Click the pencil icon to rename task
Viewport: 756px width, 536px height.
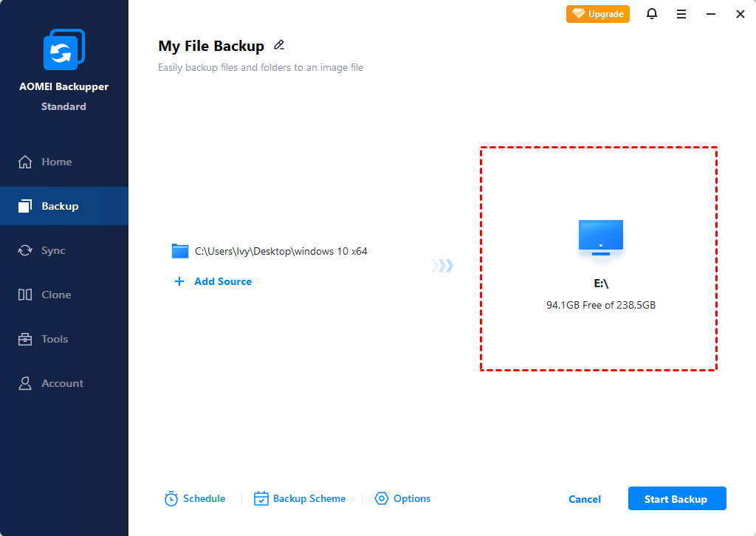tap(279, 45)
